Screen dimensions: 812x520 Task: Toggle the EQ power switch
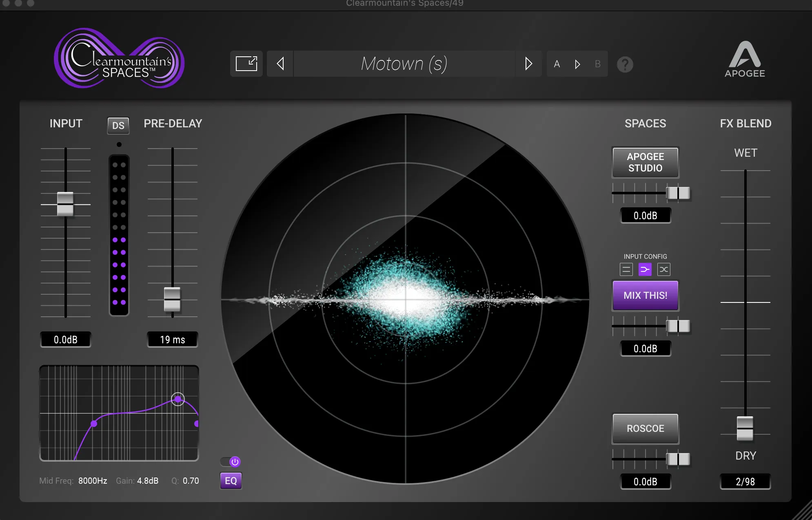click(x=231, y=462)
